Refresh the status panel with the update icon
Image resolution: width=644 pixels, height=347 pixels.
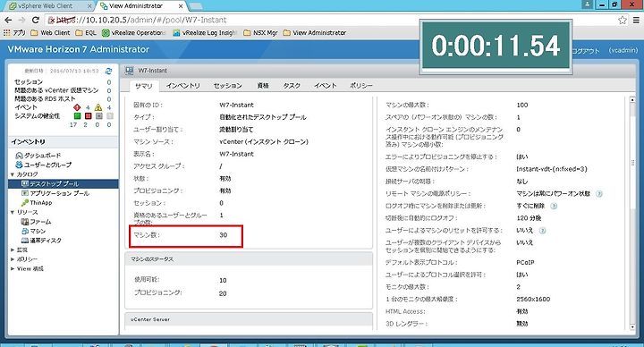pyautogui.click(x=108, y=71)
